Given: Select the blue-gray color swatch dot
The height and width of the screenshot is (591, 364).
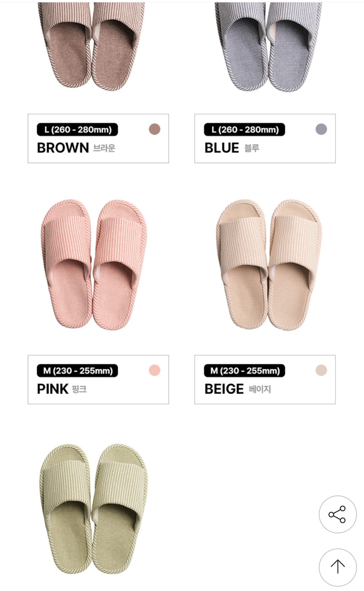Looking at the screenshot, I should [x=321, y=129].
